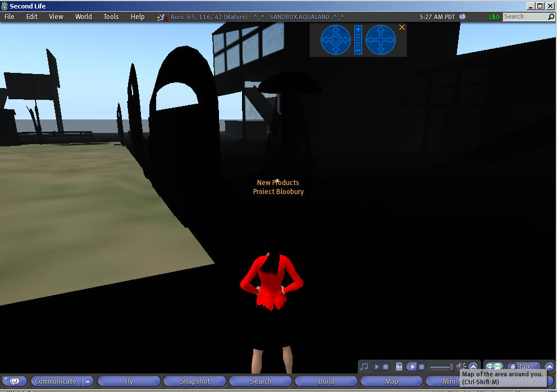Mute audio with the speaker icon

461,366
